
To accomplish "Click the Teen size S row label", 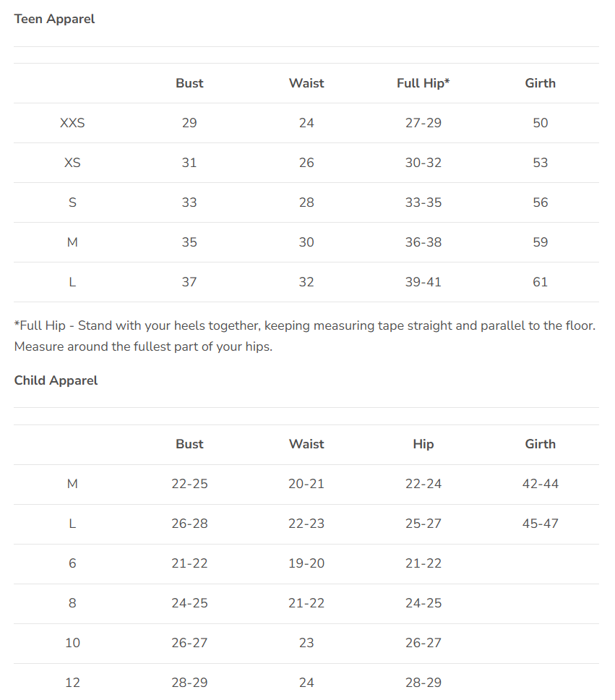I will tap(72, 202).
